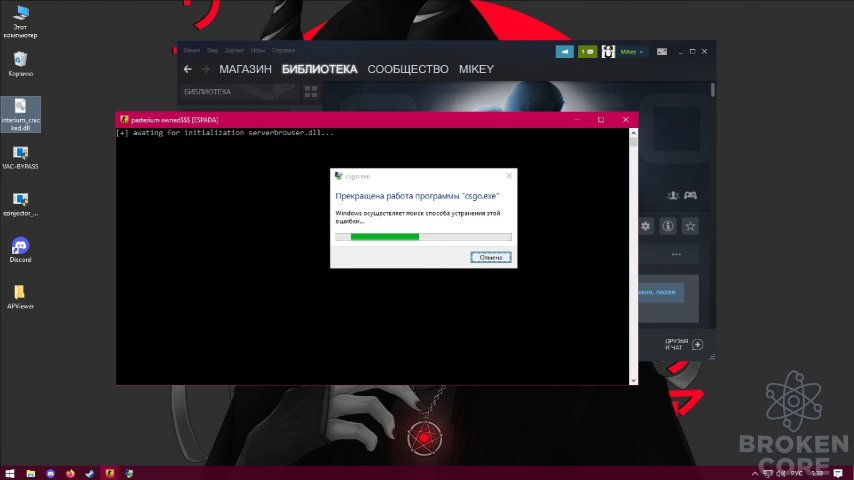Expand the Mikey account dropdown

click(632, 52)
